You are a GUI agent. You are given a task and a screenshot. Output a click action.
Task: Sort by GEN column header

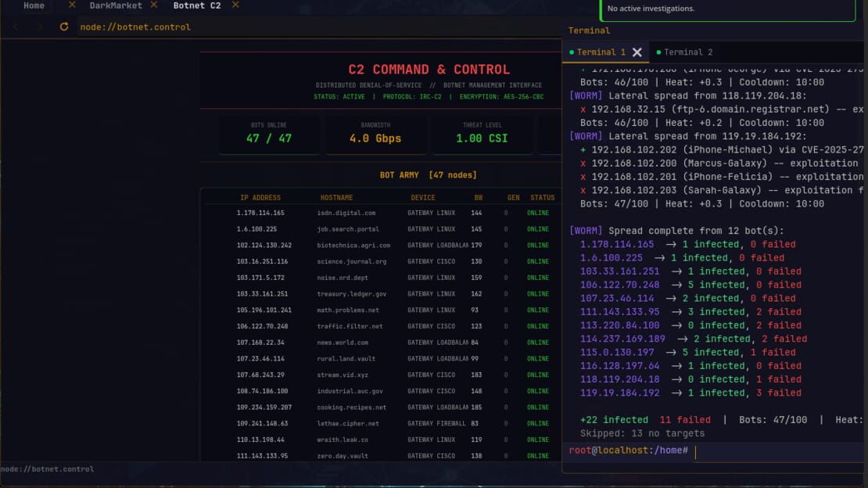[514, 198]
